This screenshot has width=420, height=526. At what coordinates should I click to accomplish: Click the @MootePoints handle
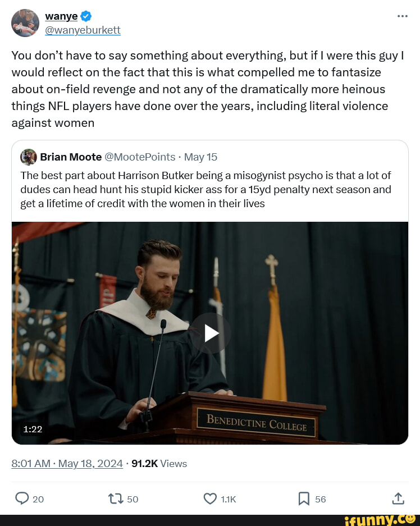coord(140,157)
